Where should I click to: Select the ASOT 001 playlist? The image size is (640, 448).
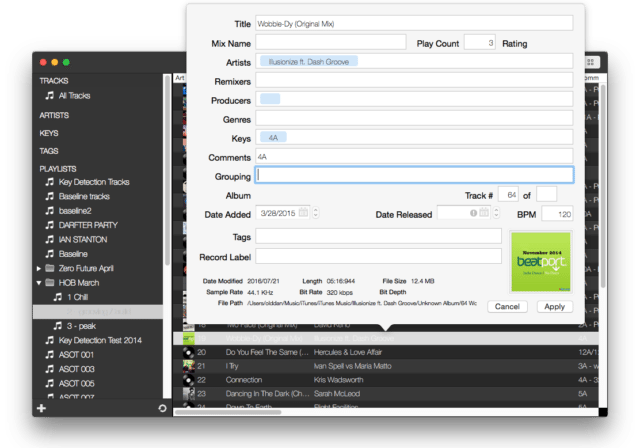click(x=76, y=355)
